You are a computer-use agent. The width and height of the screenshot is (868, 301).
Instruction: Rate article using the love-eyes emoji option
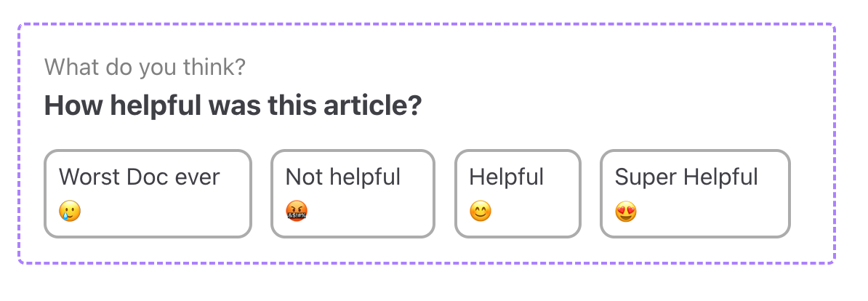click(x=626, y=212)
